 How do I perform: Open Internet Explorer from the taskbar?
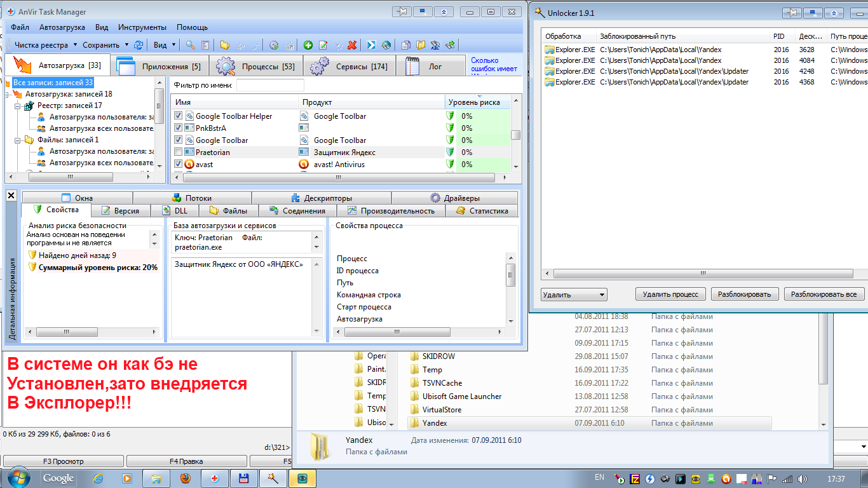point(98,478)
